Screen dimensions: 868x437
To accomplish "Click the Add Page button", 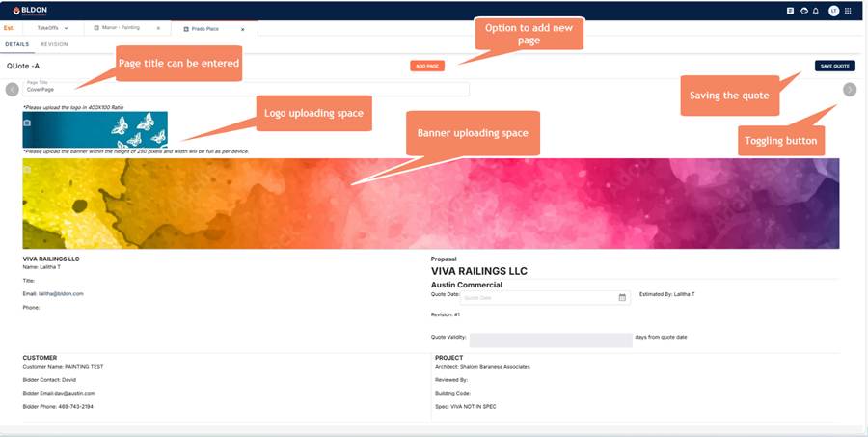I will coord(426,66).
